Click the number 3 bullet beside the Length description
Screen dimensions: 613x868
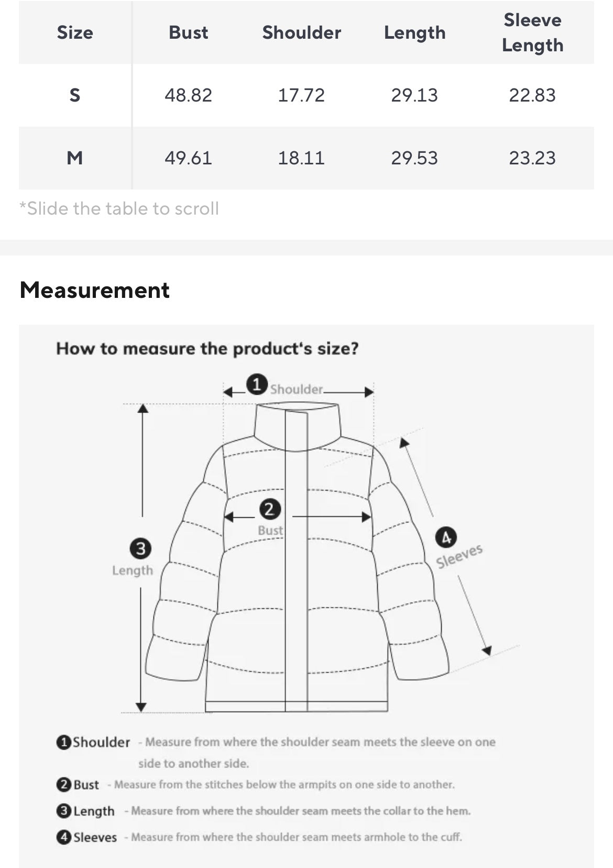(64, 810)
